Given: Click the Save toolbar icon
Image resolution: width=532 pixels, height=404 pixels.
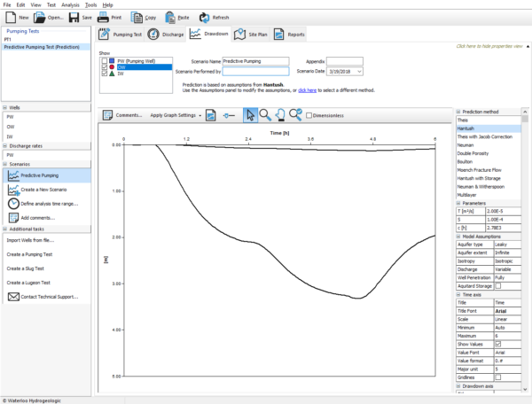Looking at the screenshot, I should pyautogui.click(x=74, y=17).
